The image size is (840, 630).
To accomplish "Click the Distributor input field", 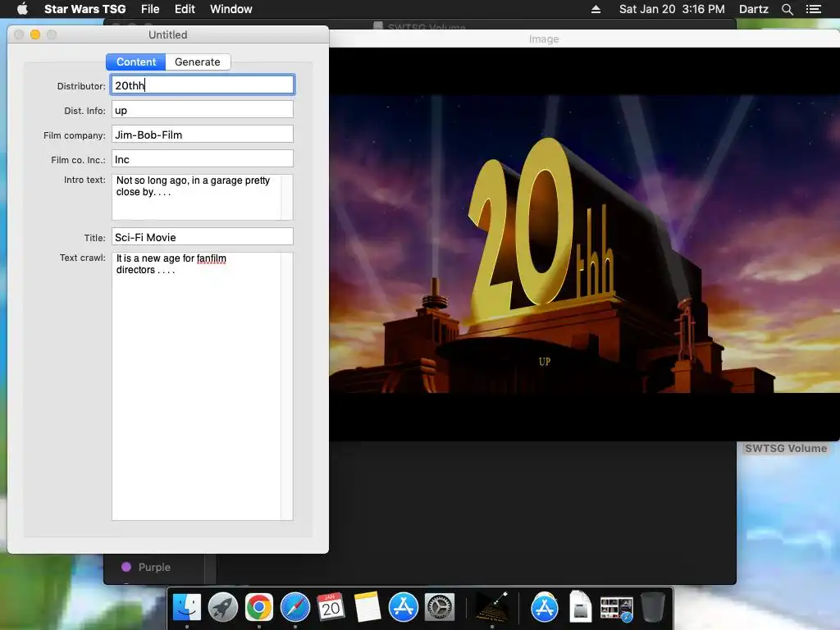I will pyautogui.click(x=203, y=85).
